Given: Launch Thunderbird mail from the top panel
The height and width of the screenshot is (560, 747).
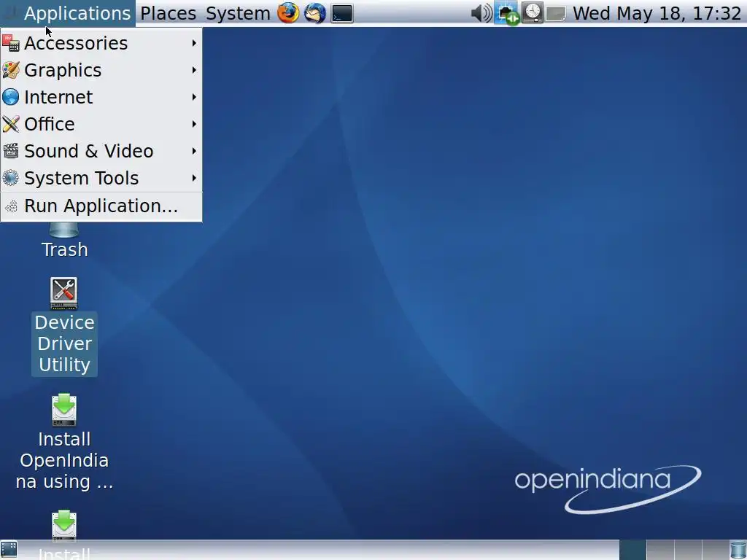Looking at the screenshot, I should (315, 13).
